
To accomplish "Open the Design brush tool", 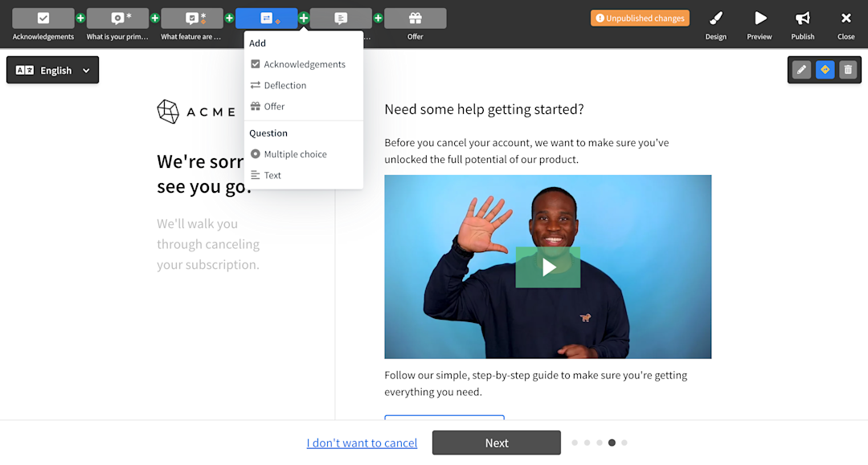I will coord(716,25).
